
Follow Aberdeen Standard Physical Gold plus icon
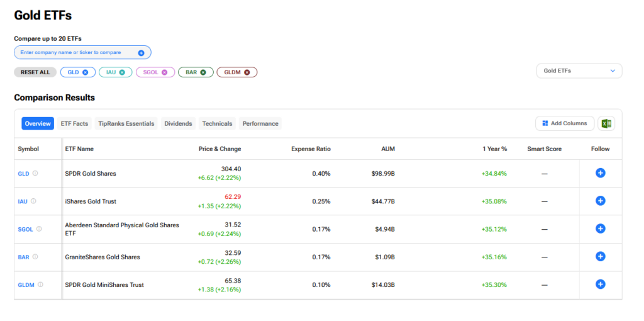600,229
